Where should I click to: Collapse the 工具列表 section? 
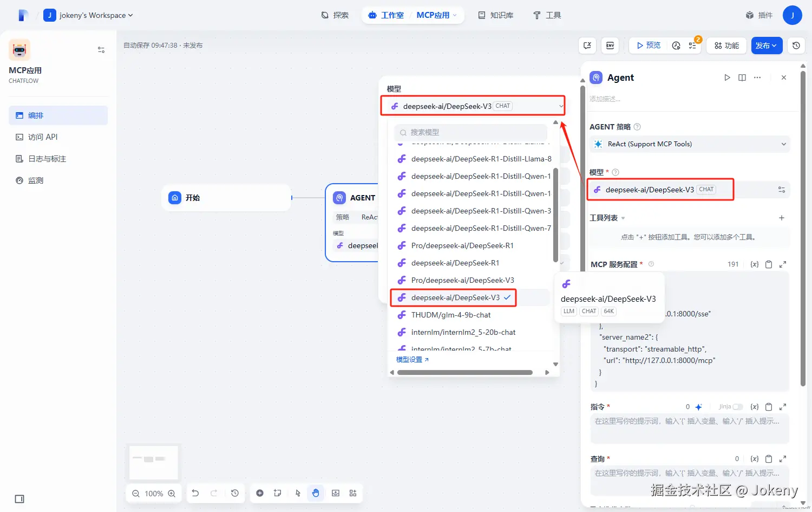[x=607, y=218]
